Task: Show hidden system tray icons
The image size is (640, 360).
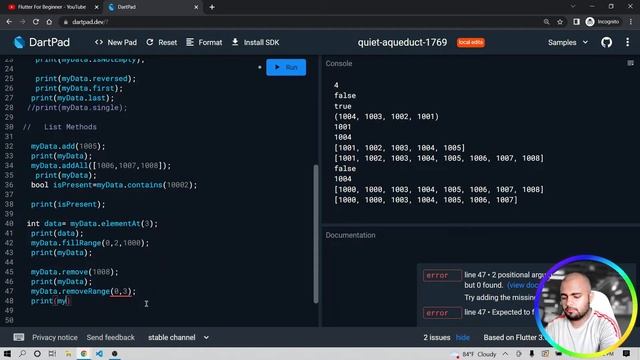Action: [x=505, y=354]
